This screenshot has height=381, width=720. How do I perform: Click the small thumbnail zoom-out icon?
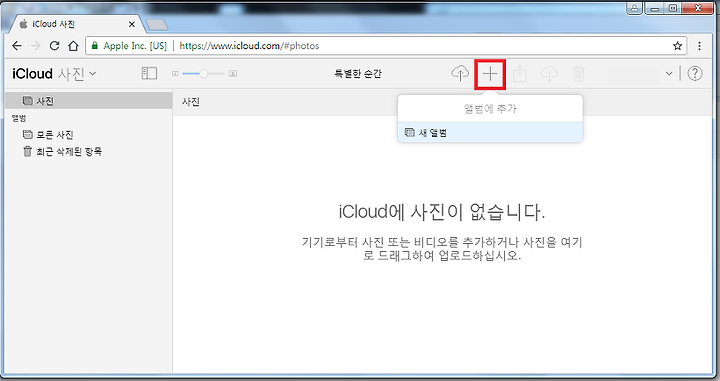(175, 73)
